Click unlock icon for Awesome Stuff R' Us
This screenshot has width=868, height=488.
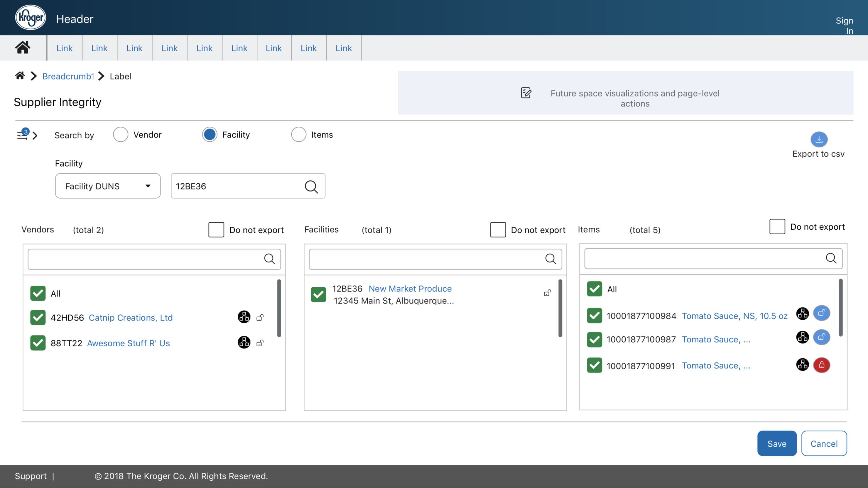[x=260, y=343]
